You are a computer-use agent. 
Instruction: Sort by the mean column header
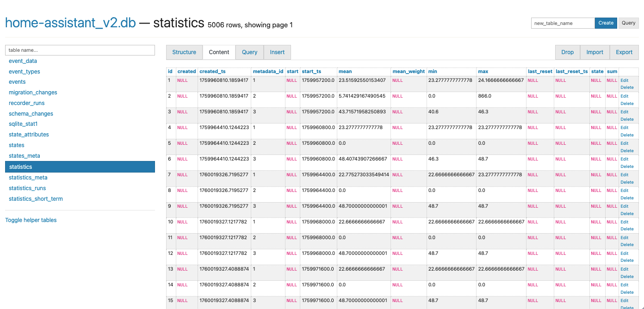pos(345,72)
